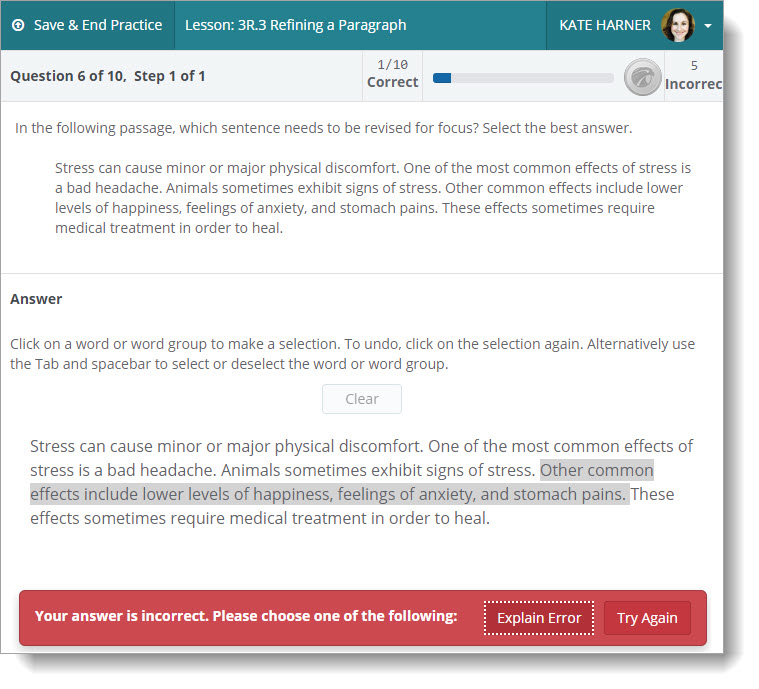Viewport: 759px width, 689px height.
Task: Click the Explain Error button
Action: tap(539, 618)
